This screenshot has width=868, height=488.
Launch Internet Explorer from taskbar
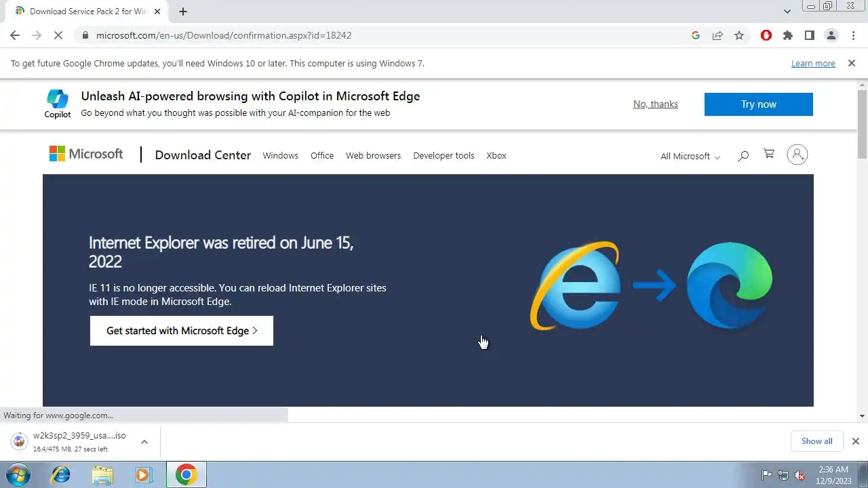[60, 475]
